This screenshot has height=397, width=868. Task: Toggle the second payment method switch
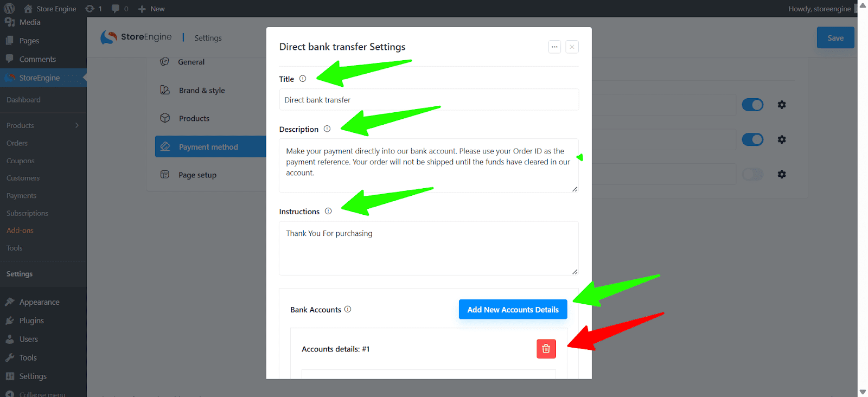coord(752,139)
